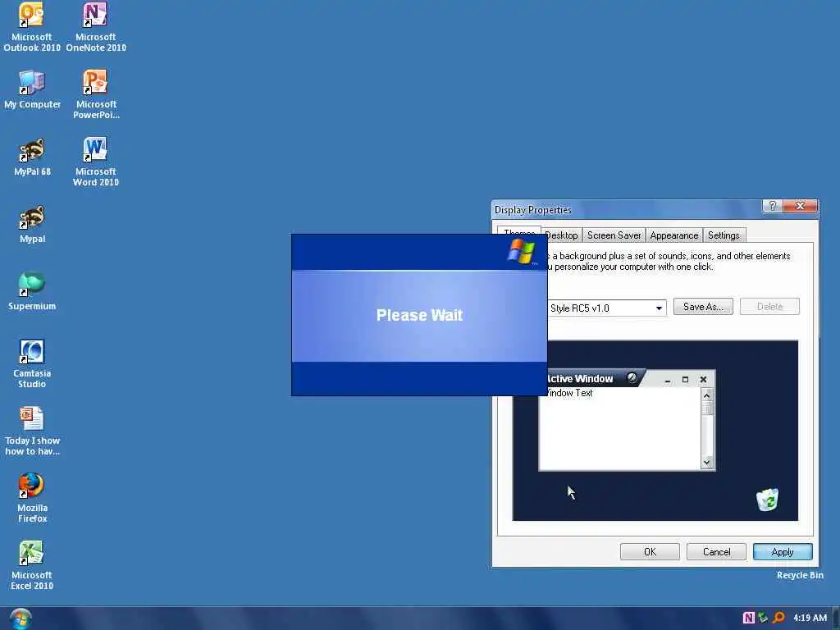Image resolution: width=840 pixels, height=630 pixels.
Task: Click the Please Wait message text
Action: click(x=419, y=315)
